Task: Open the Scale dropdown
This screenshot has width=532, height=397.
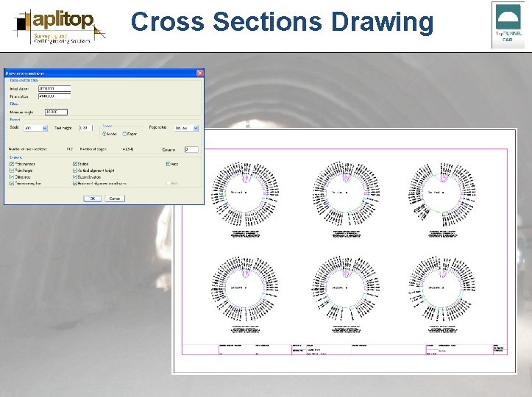Action: point(35,128)
